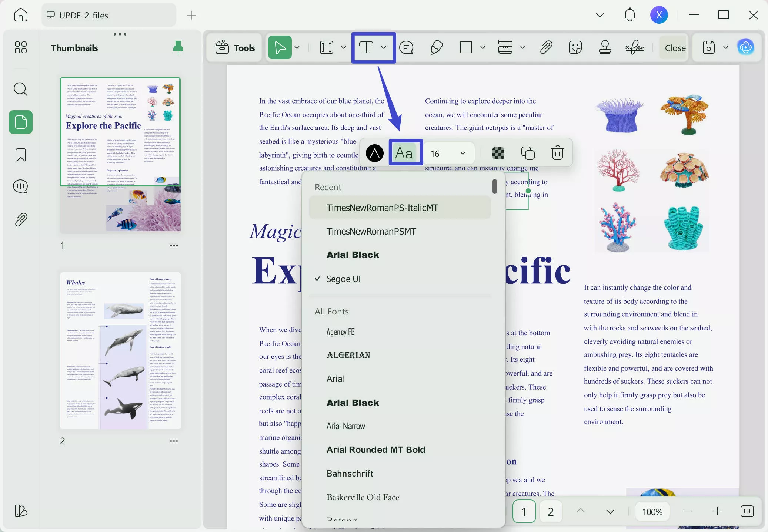Click the sticker tool icon
The image size is (768, 532).
(575, 47)
